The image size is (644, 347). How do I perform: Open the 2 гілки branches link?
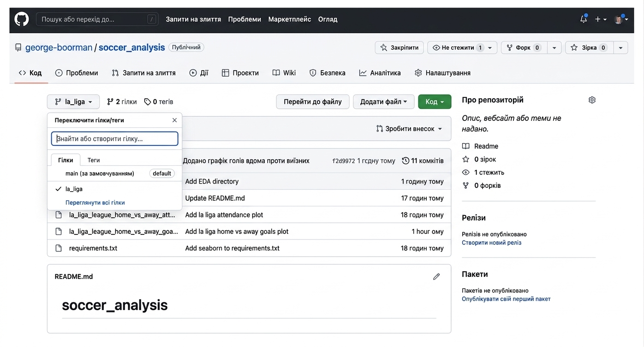[122, 102]
